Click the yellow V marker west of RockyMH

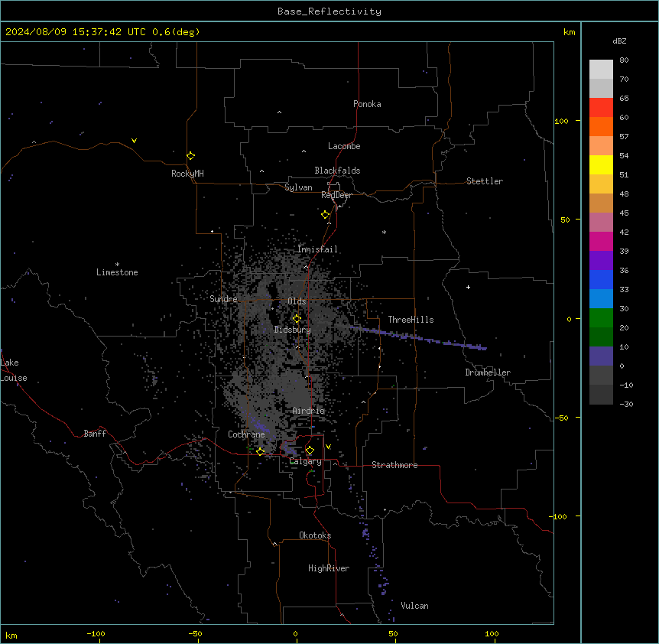(x=134, y=141)
